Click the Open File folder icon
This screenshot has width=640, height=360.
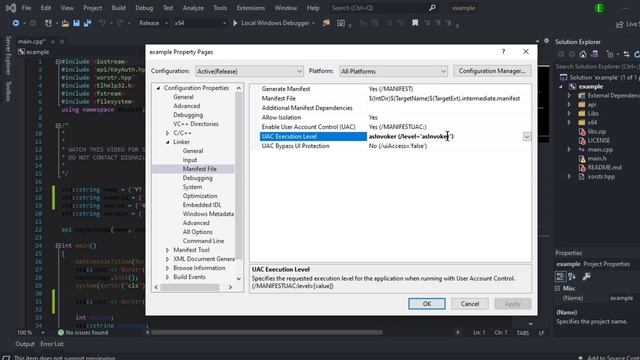[x=65, y=23]
